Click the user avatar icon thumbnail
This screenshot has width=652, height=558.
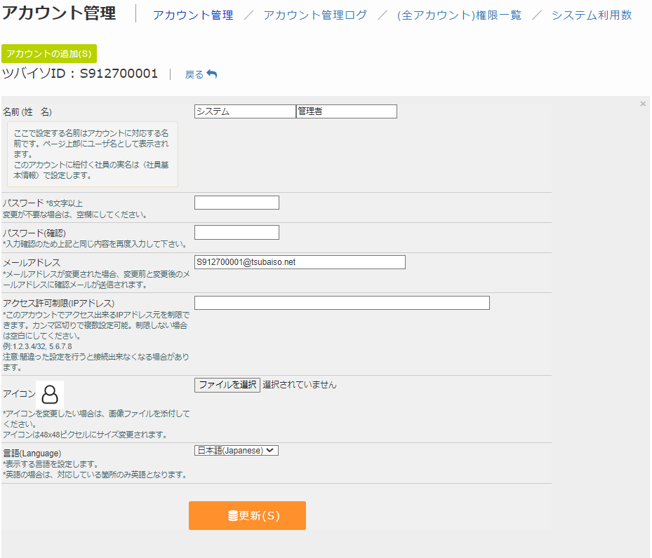pyautogui.click(x=50, y=394)
